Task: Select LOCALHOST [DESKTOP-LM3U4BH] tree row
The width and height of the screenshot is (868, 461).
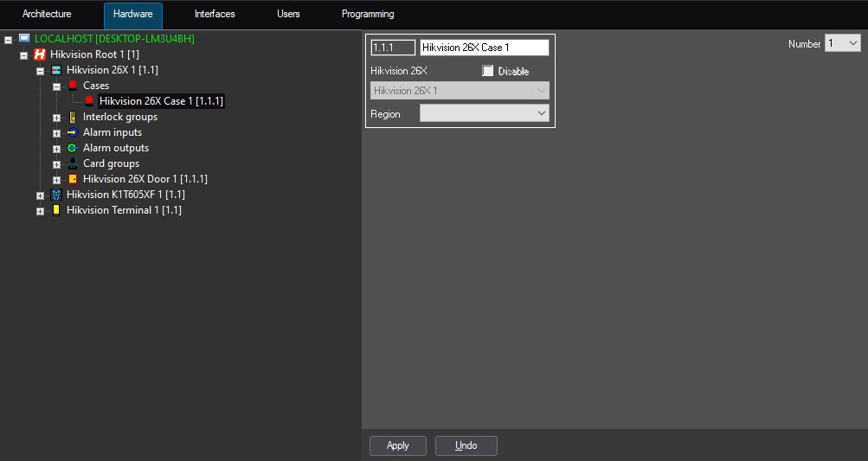Action: pyautogui.click(x=114, y=39)
